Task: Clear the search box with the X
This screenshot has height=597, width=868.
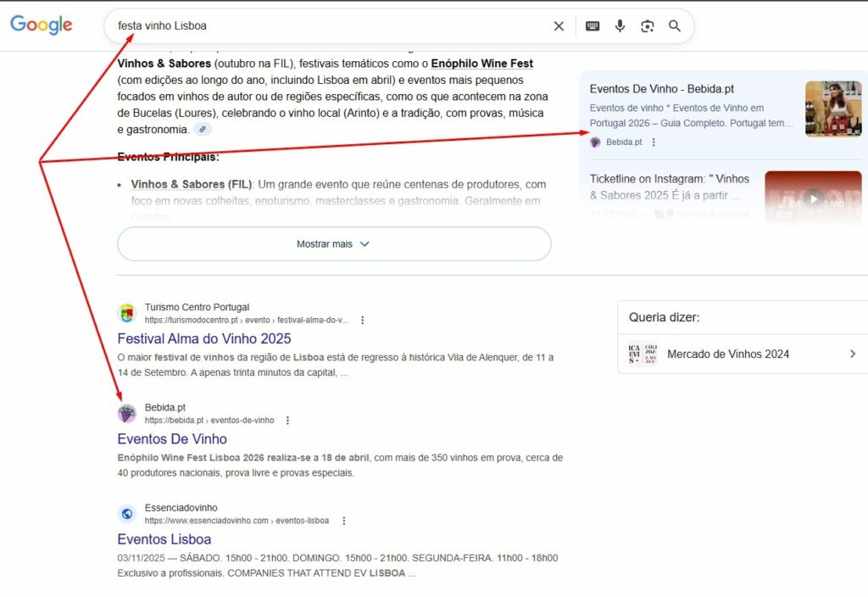Action: [x=559, y=25]
